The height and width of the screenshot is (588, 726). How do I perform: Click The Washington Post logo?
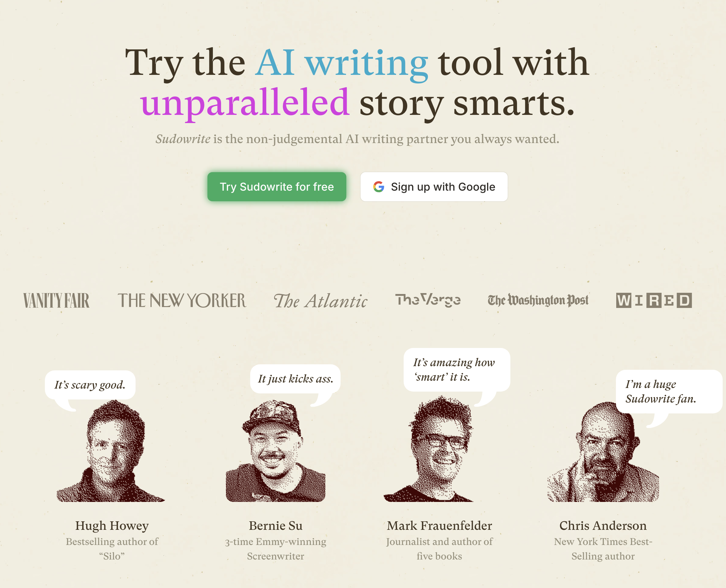click(x=538, y=300)
